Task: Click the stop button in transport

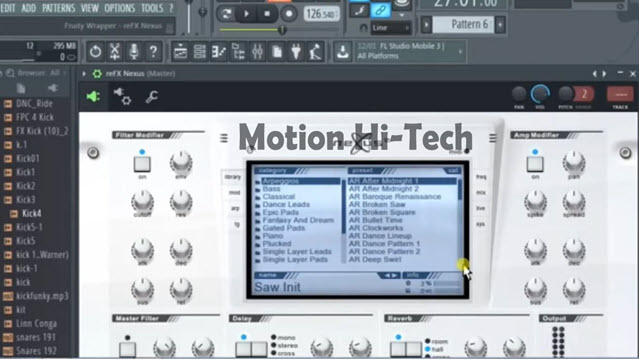Action: coord(267,13)
